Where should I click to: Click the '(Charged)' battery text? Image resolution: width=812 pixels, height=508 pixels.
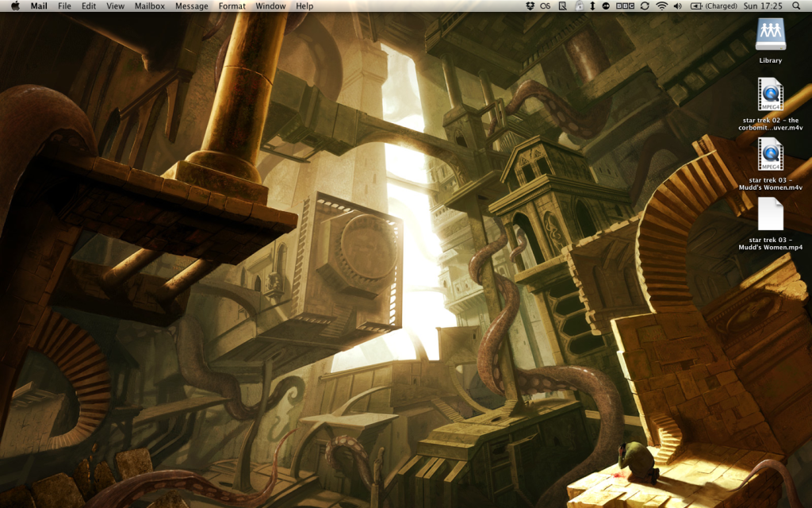(721, 6)
